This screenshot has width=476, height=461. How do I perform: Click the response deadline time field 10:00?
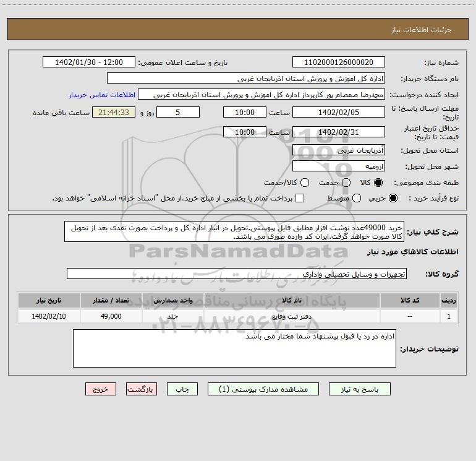click(x=245, y=112)
